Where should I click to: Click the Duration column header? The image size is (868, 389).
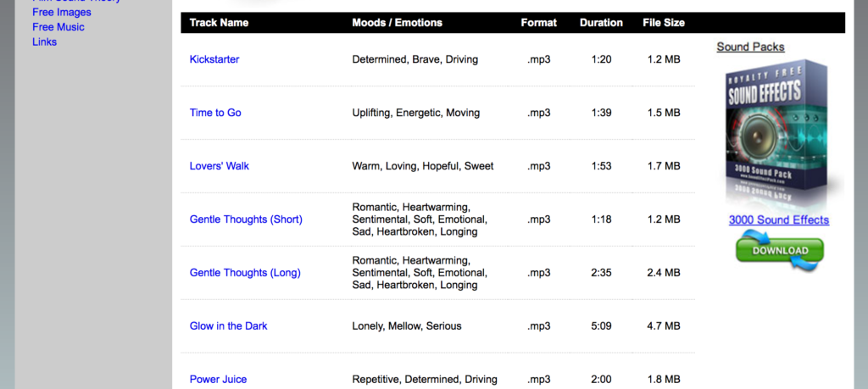[601, 23]
